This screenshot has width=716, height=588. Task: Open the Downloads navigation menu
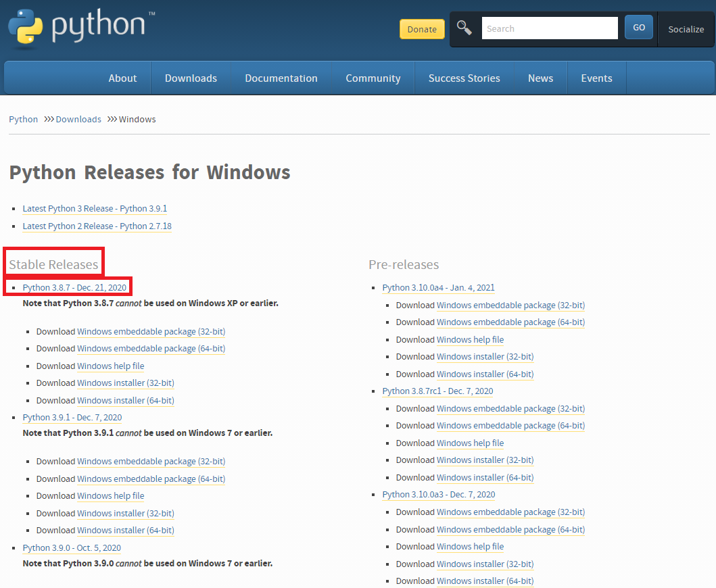(191, 78)
